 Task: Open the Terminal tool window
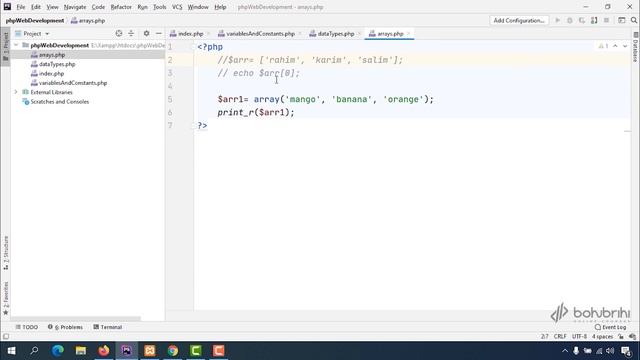[108, 327]
